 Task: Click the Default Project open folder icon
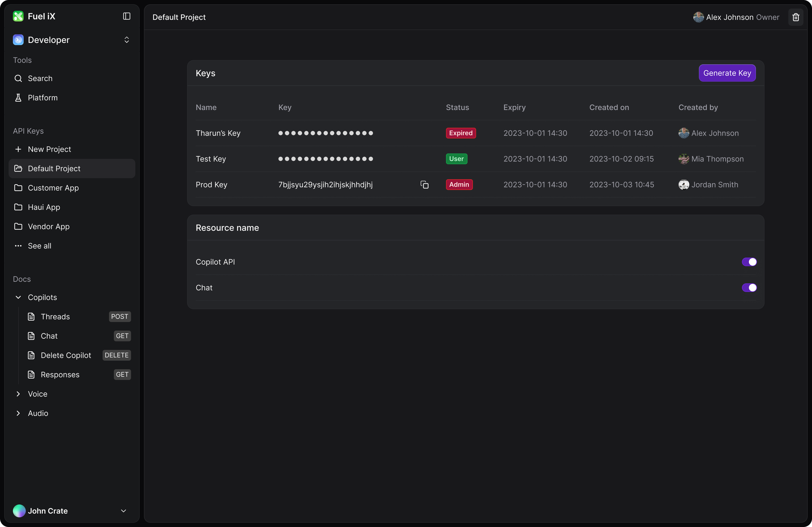[18, 169]
